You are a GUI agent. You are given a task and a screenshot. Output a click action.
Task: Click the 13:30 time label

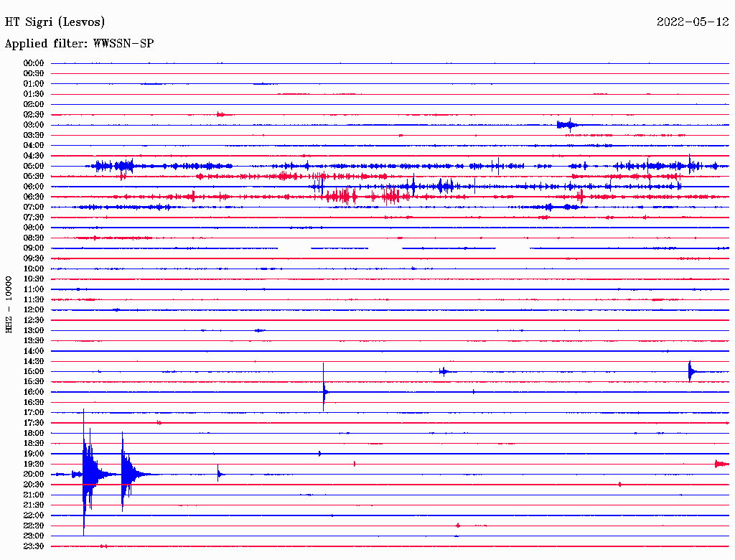point(34,340)
